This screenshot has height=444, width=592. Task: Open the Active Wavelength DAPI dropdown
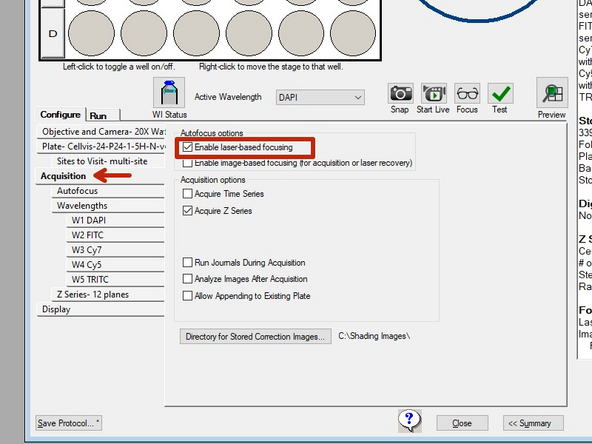[320, 97]
